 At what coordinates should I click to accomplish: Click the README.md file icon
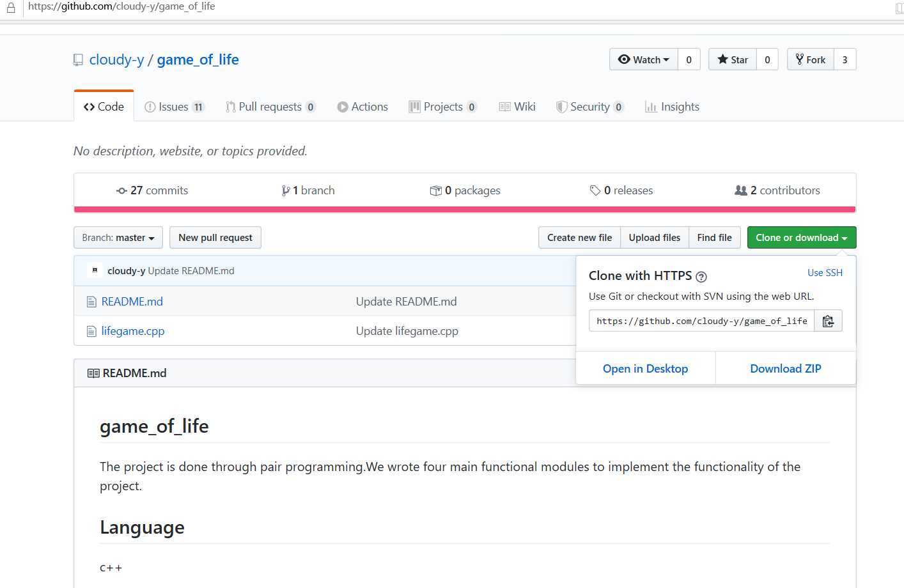[x=91, y=302]
